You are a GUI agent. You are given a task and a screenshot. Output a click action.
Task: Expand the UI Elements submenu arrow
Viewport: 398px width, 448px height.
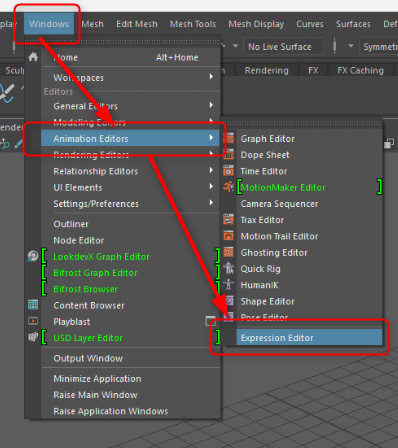point(211,186)
